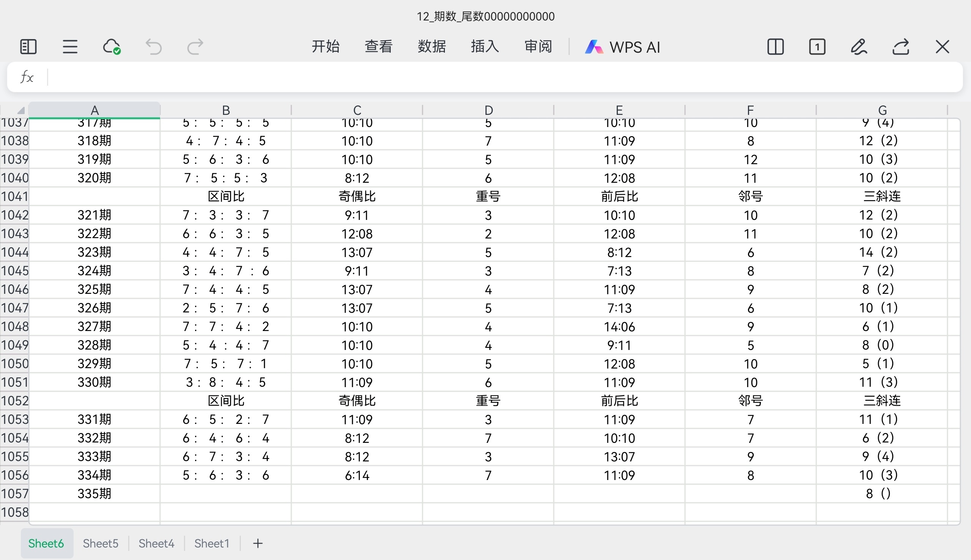Image resolution: width=971 pixels, height=560 pixels.
Task: Open the sidebar panel icon
Action: click(28, 47)
